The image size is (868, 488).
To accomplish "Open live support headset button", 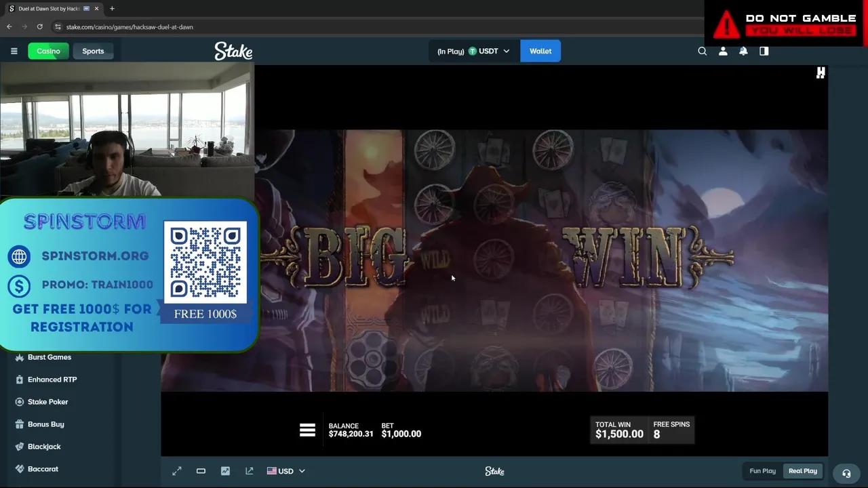I will coord(846,474).
